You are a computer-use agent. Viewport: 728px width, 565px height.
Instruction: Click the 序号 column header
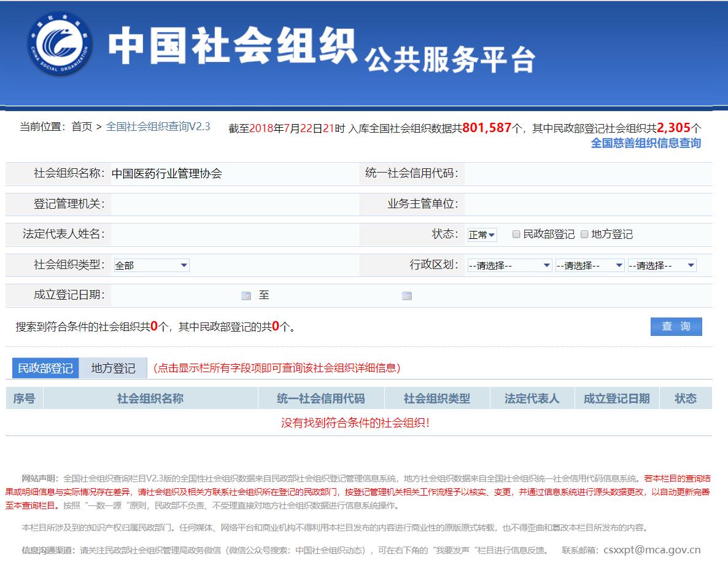pos(24,398)
